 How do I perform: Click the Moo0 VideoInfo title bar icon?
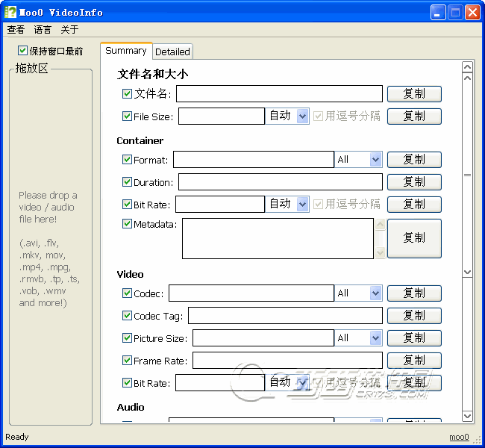(11, 13)
